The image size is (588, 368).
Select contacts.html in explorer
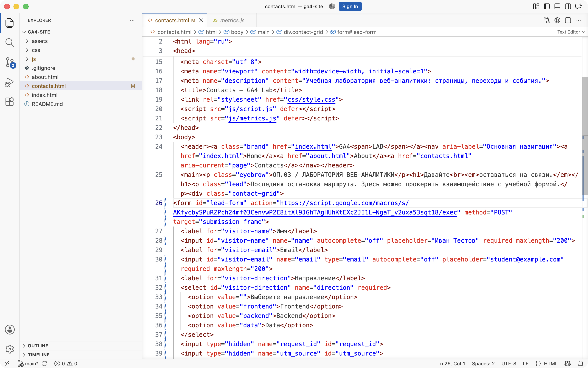click(x=81, y=86)
